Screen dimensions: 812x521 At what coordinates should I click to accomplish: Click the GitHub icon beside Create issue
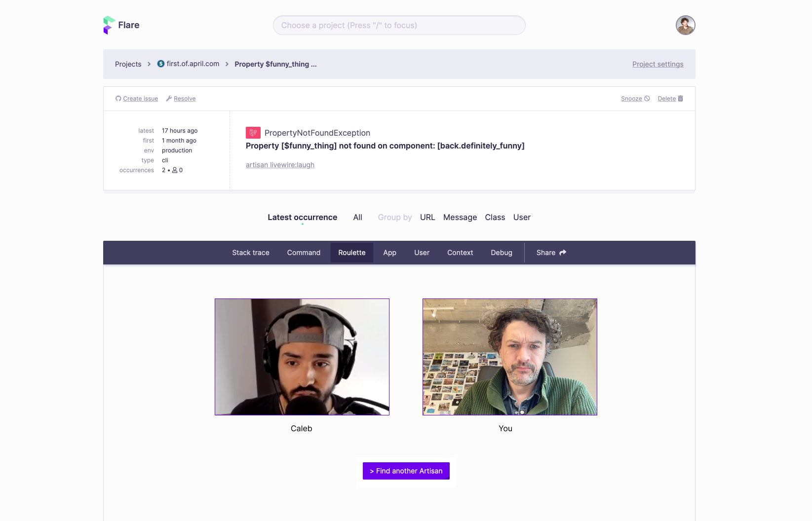click(x=118, y=99)
